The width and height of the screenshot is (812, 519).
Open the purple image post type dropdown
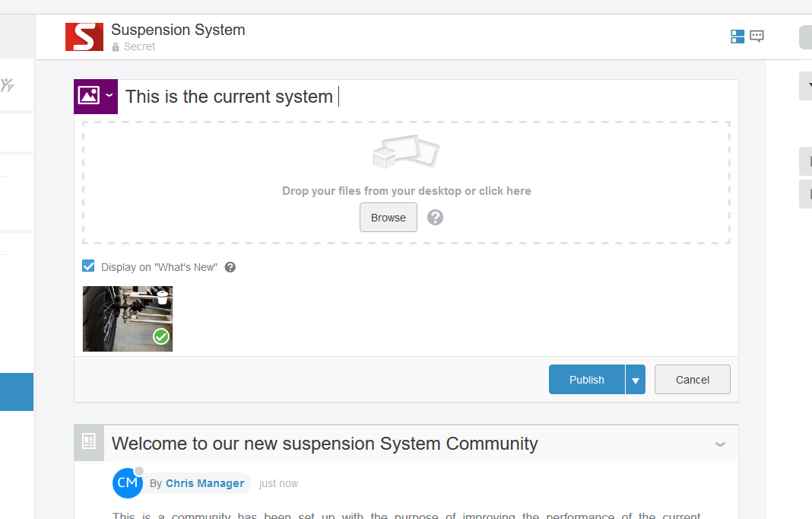coord(96,97)
